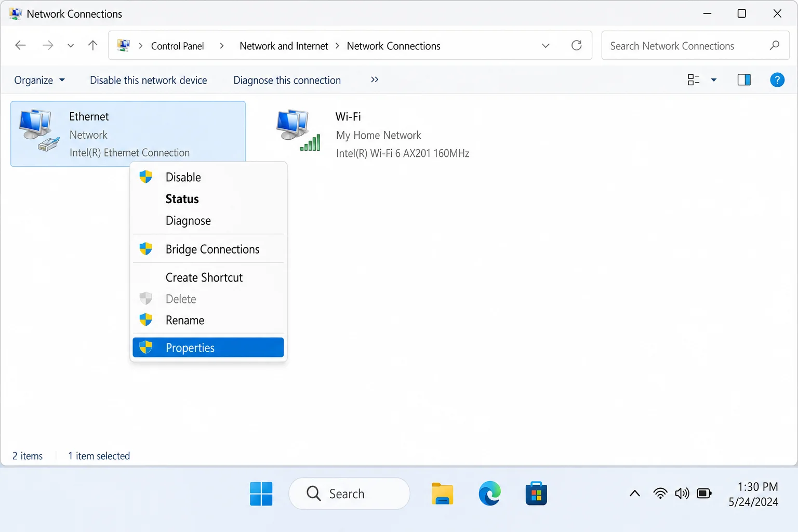This screenshot has height=532, width=798.
Task: Open the Windows Start menu
Action: pyautogui.click(x=261, y=494)
